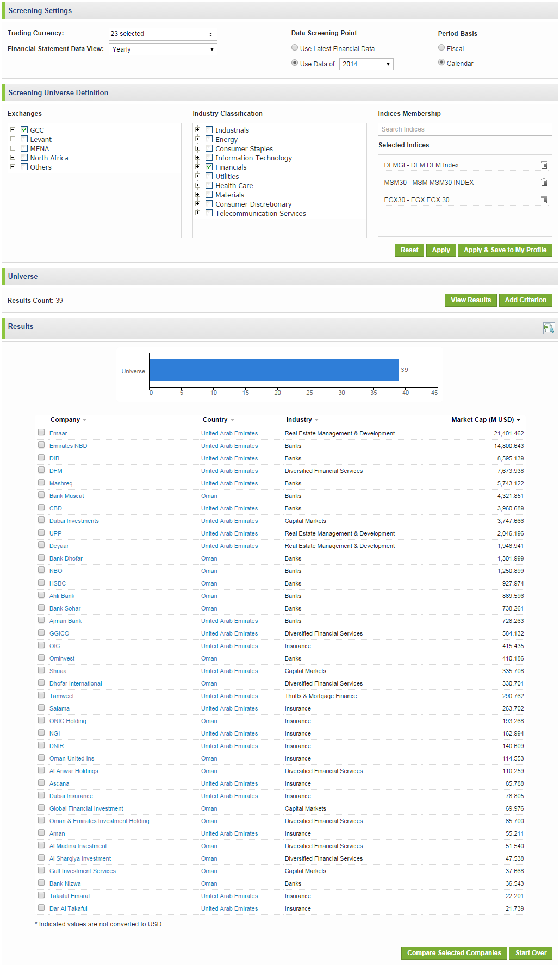Delete the DFMGI DFM Index entry
The image size is (560, 965).
click(544, 165)
